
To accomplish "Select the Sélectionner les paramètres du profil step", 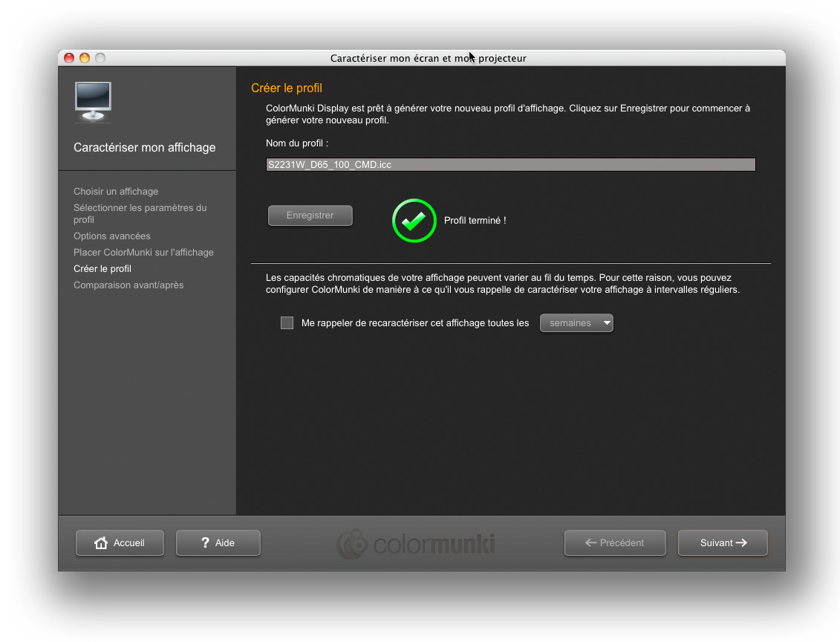I will tap(140, 213).
